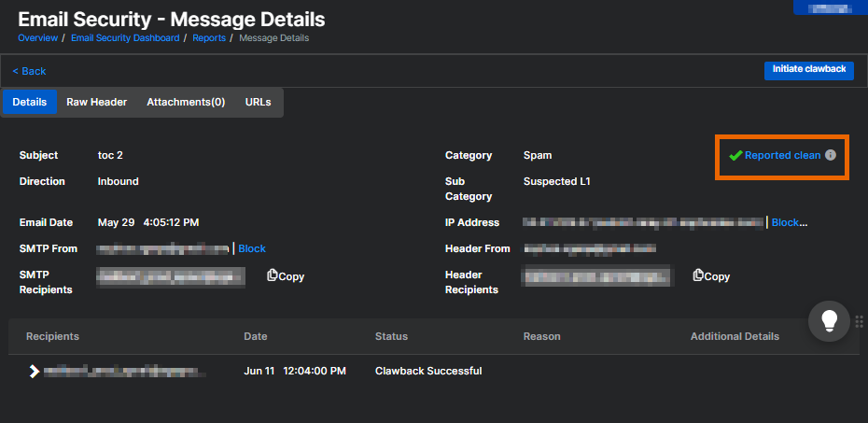Click the Reported clean link

[782, 156]
